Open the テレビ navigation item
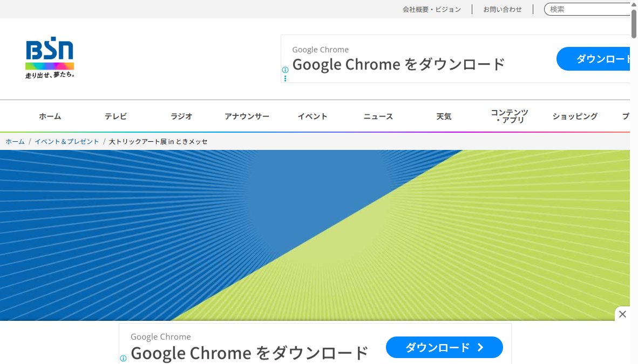Screen dimensions: 638x364 coord(116,116)
